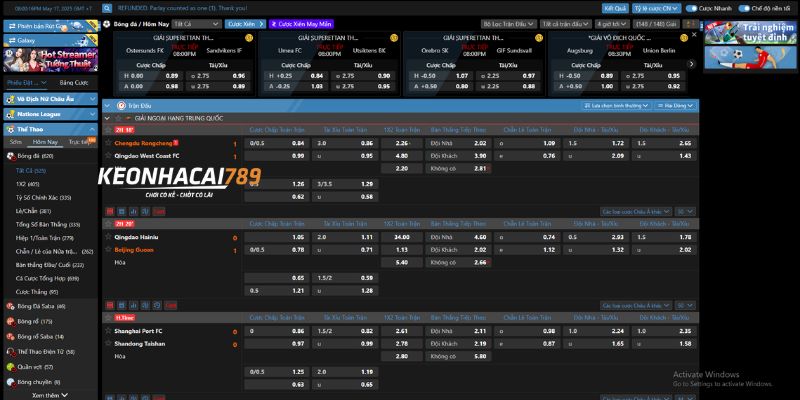Click the search magnifier icon in top bar
Image resolution: width=800 pixels, height=400 pixels.
(x=107, y=8)
